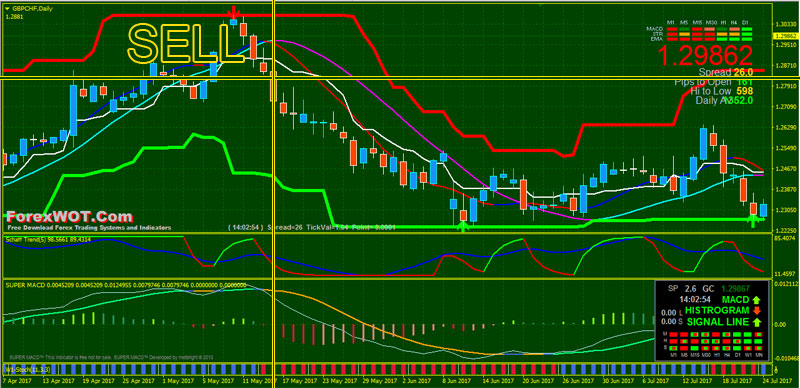
Task: Click the 11.4597 Schaff scale value
Action: (x=786, y=274)
